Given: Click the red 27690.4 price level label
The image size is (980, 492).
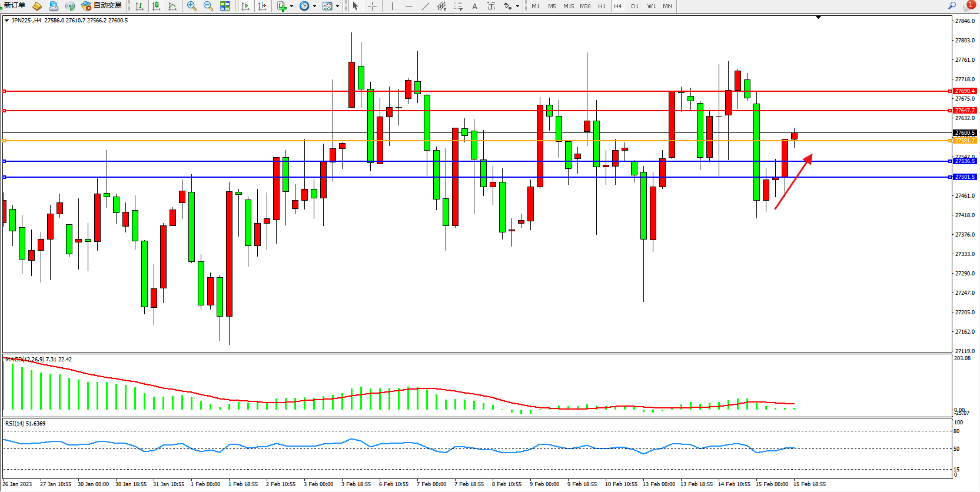Looking at the screenshot, I should point(965,91).
